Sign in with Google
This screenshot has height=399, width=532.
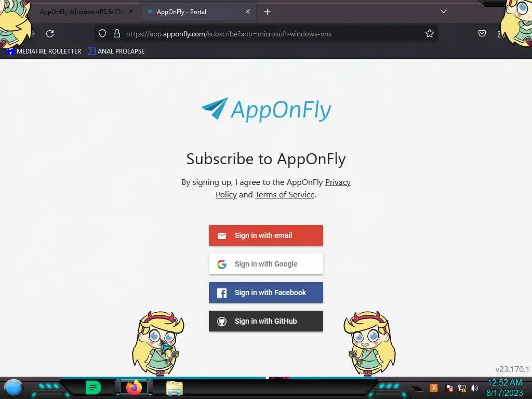(266, 264)
